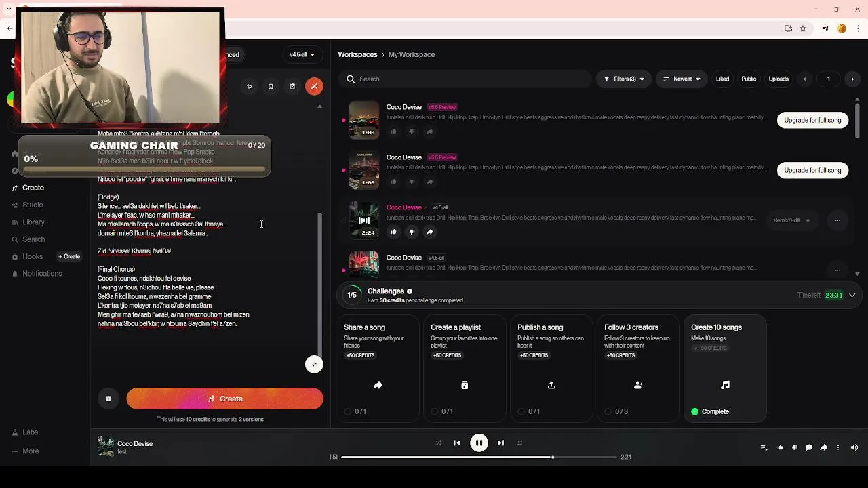Click lyrics panel scroll-up arrow
Image resolution: width=868 pixels, height=488 pixels.
coord(320,106)
